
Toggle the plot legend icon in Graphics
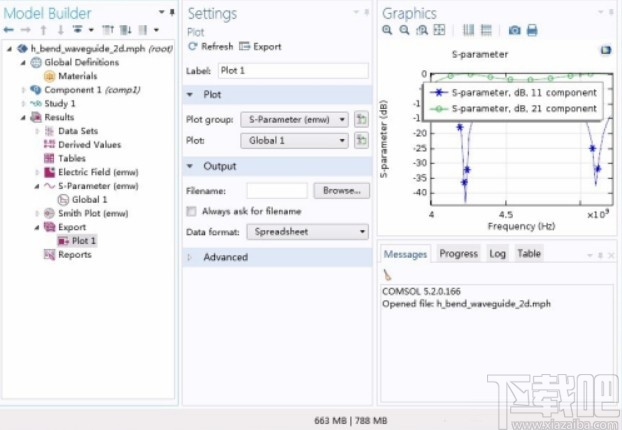[x=606, y=50]
